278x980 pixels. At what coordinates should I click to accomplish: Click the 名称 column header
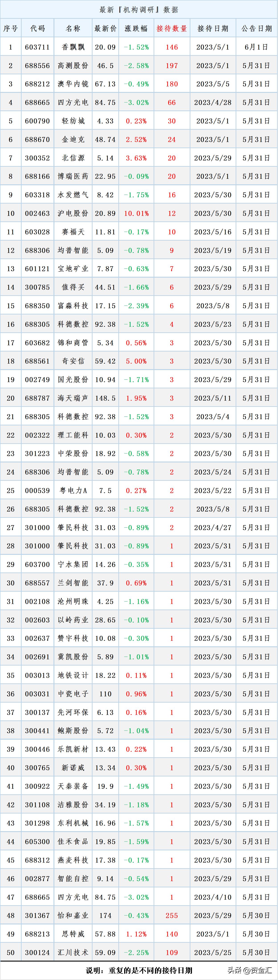(73, 29)
